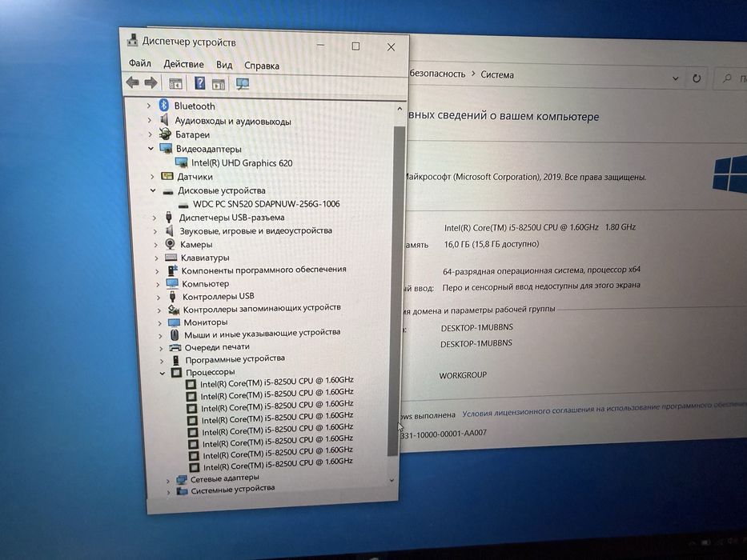This screenshot has width=747, height=560.
Task: Open the Файл menu
Action: (139, 63)
